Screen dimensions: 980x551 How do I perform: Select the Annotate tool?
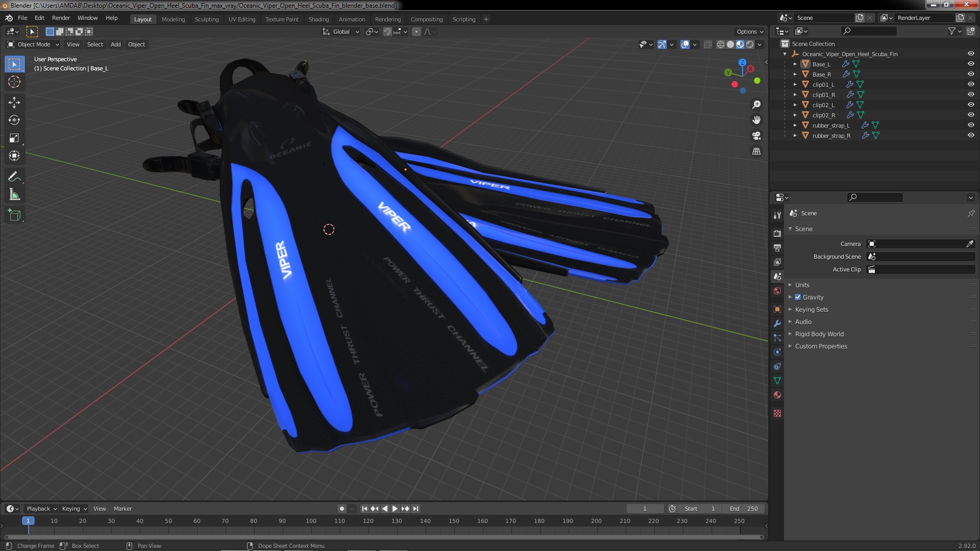tap(14, 177)
